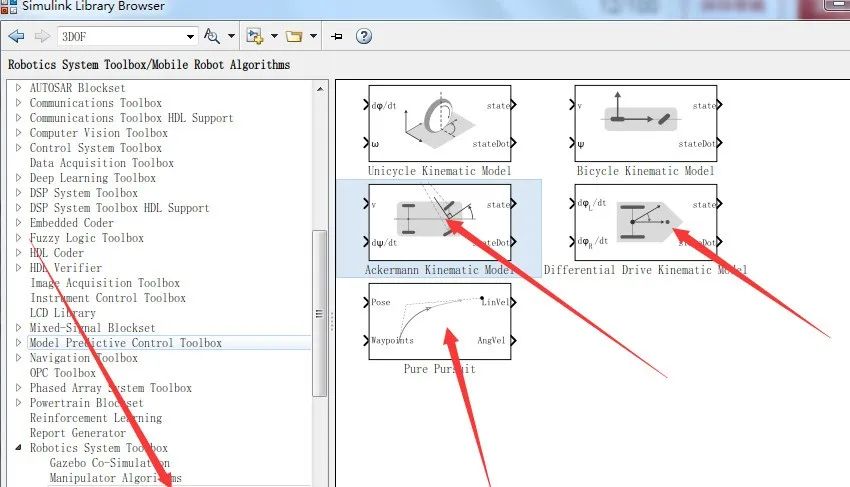Select Navigation Toolbox tree item
This screenshot has width=850, height=487.
[83, 358]
